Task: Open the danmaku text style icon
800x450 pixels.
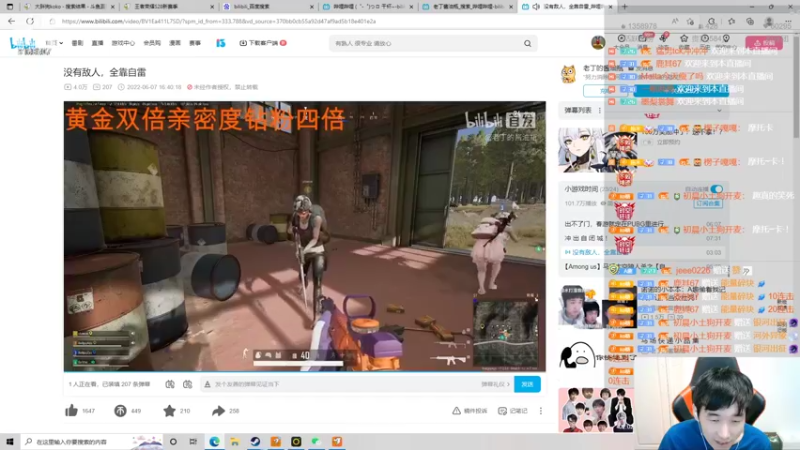Action: point(207,384)
